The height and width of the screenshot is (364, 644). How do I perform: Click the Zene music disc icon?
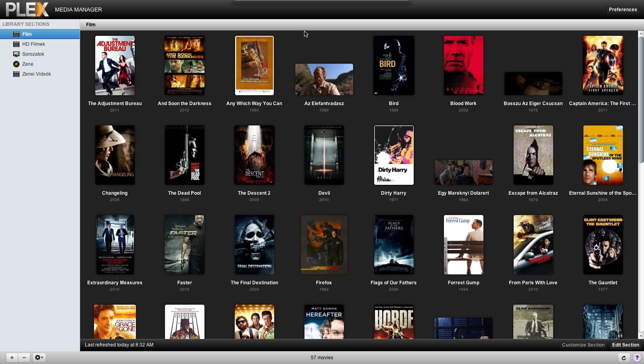[x=16, y=64]
